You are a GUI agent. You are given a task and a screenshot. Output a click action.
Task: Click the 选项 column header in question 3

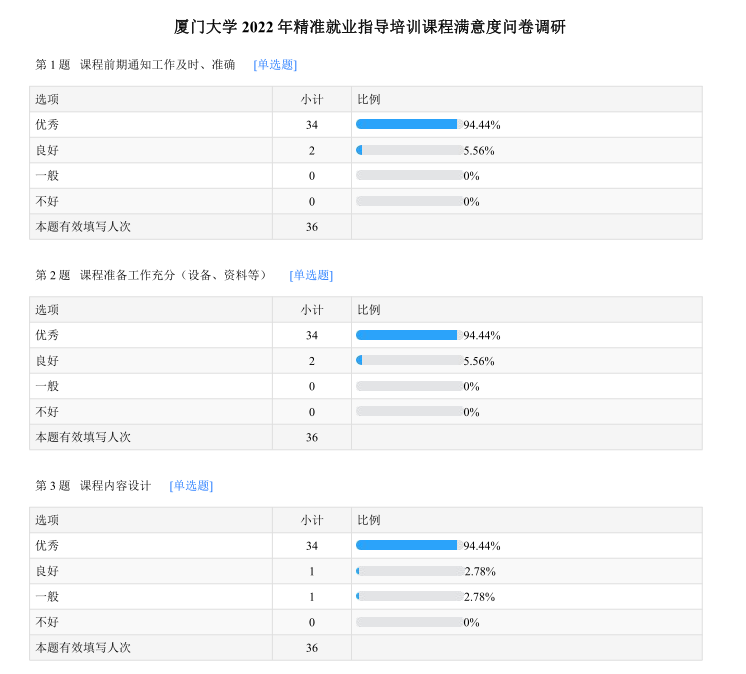48,520
